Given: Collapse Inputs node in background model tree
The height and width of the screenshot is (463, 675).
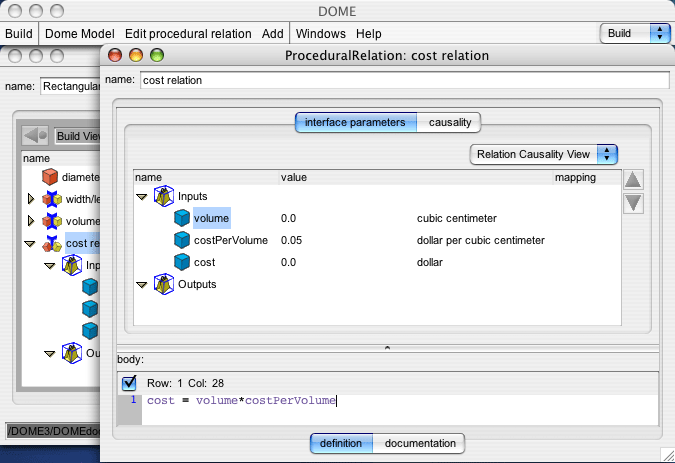Looking at the screenshot, I should pos(50,266).
